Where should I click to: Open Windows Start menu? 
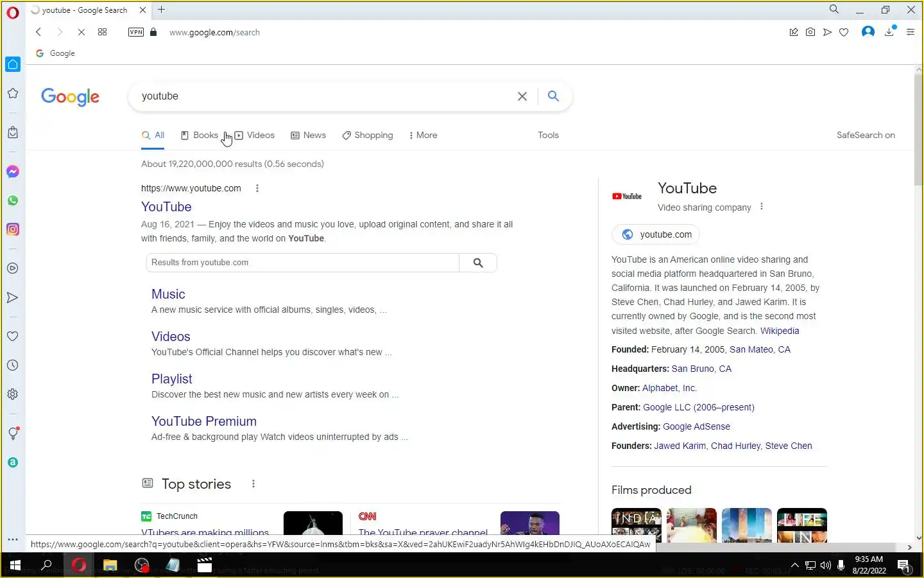click(x=15, y=566)
